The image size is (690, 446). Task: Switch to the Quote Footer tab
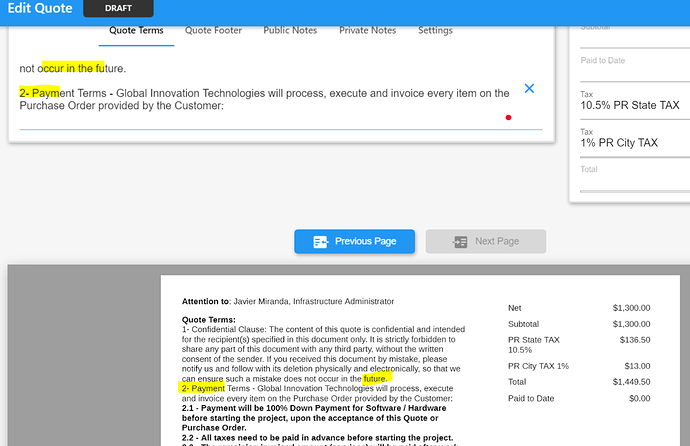[213, 30]
